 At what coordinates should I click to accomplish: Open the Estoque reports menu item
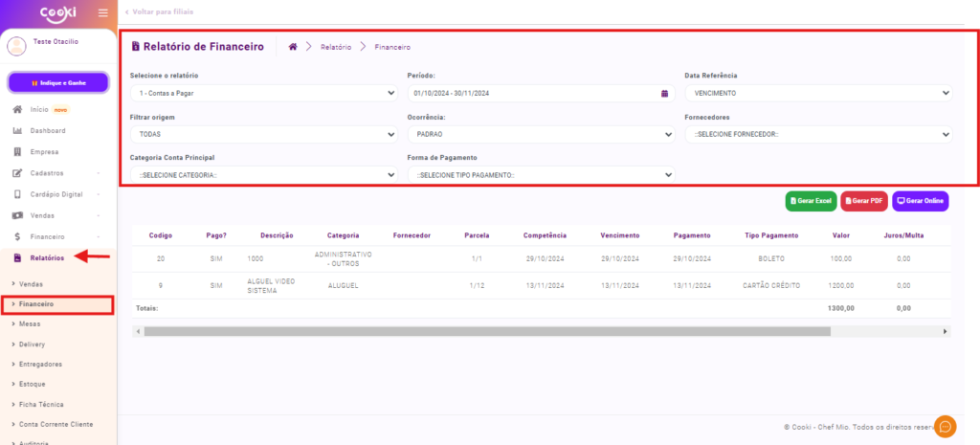[x=33, y=384]
